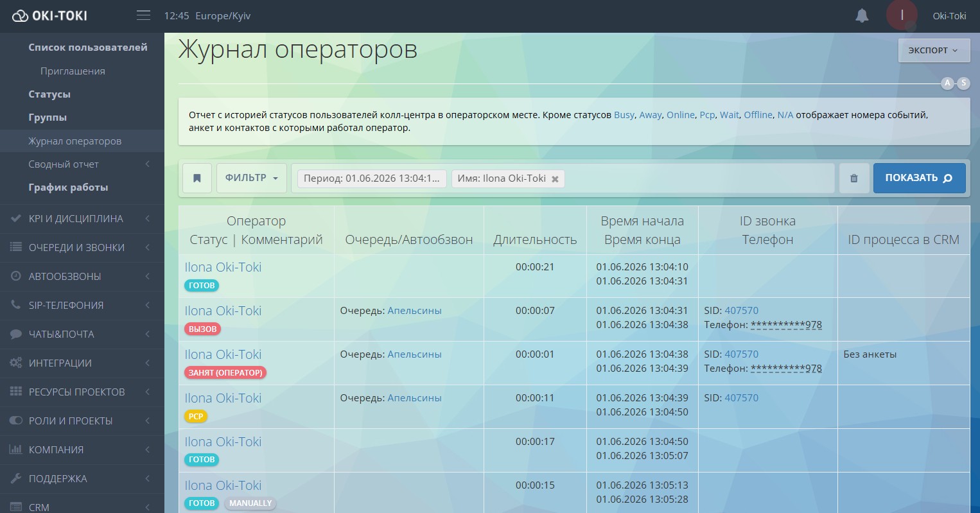Click the Offline status link
This screenshot has width=980, height=513.
pyautogui.click(x=758, y=115)
